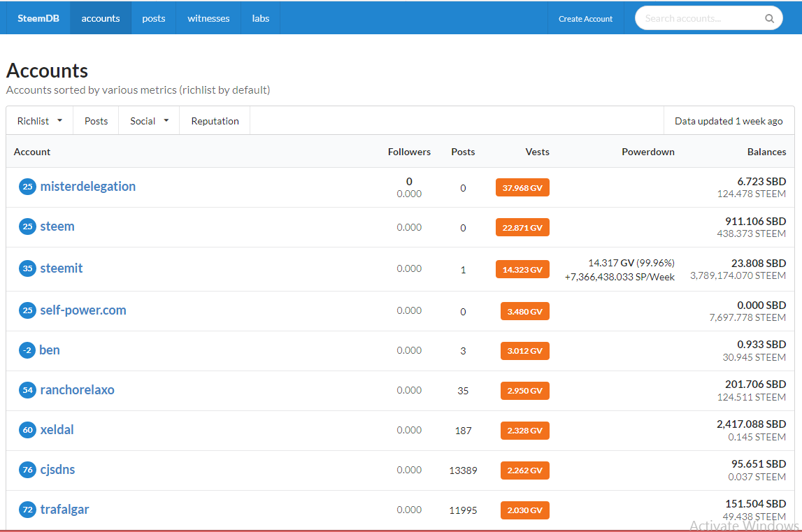The image size is (802, 532).
Task: Click the +7,366,438.033 SP/Week value
Action: point(620,277)
